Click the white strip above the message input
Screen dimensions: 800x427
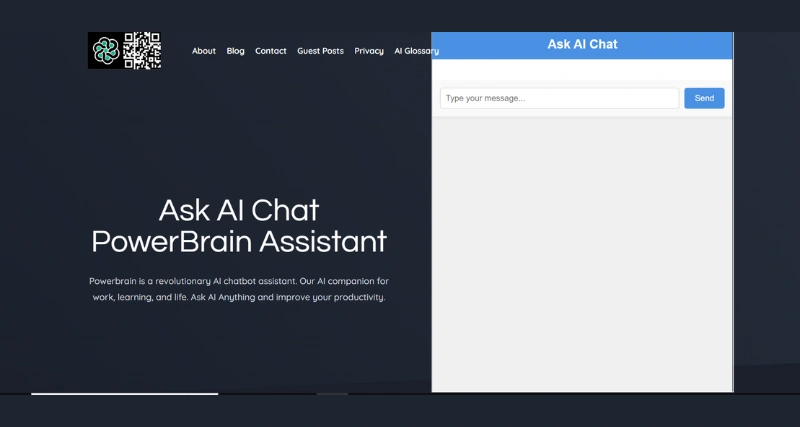582,69
